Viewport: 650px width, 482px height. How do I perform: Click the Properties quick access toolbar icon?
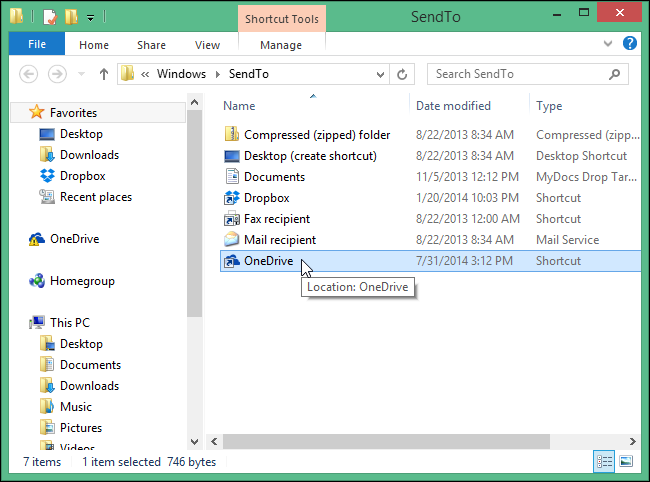tap(50, 17)
